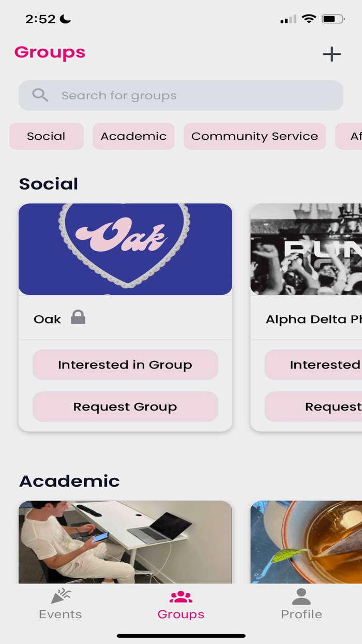This screenshot has height=644, width=362.
Task: Open the partially visible filter chip on the right
Action: pos(353,136)
